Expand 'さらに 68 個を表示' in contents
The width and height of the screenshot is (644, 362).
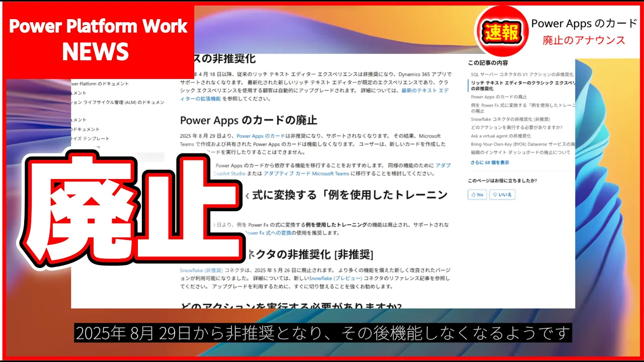[490, 162]
